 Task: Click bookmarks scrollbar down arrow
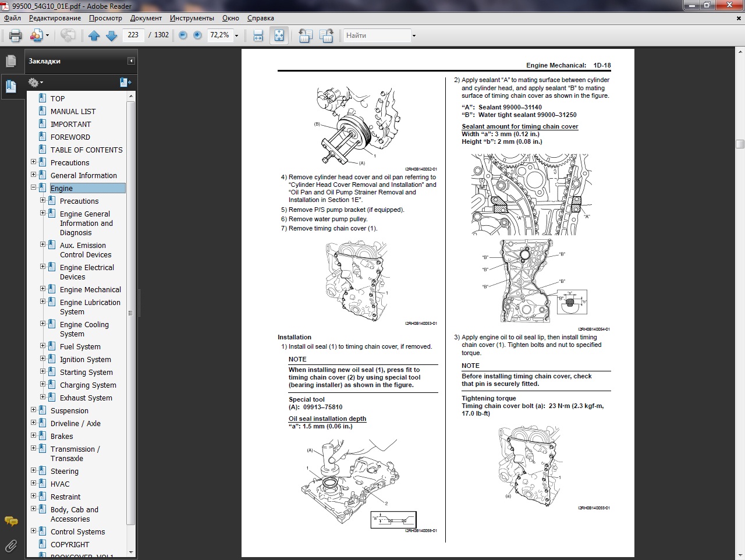point(130,552)
